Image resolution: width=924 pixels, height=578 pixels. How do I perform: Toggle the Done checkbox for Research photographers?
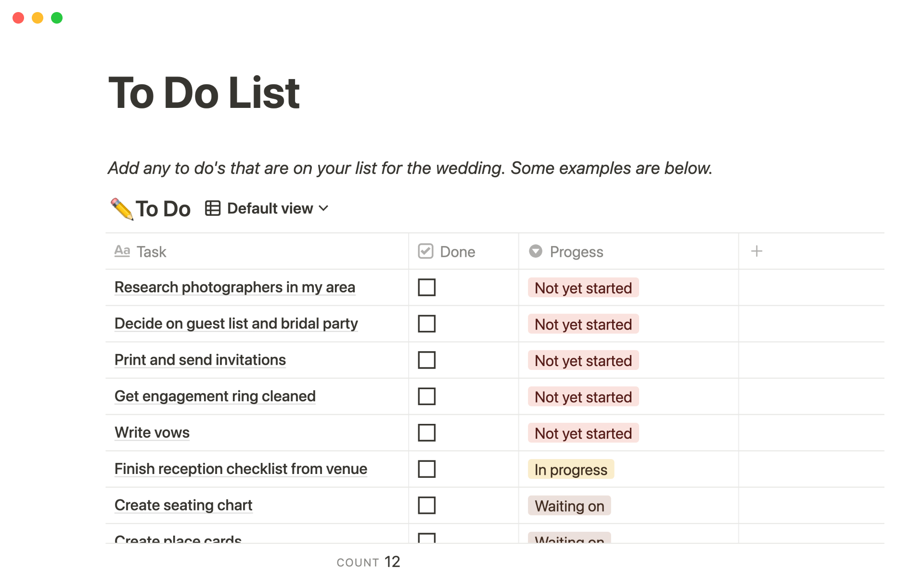point(426,286)
